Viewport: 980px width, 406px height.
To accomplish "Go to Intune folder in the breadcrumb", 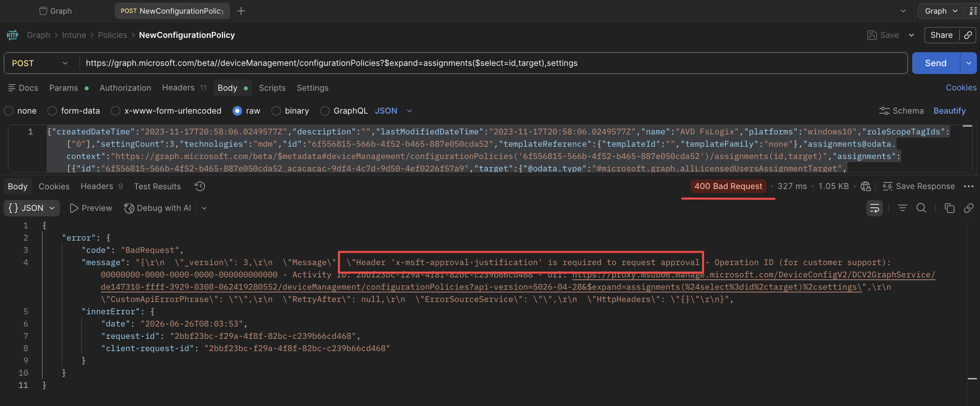I will 74,35.
